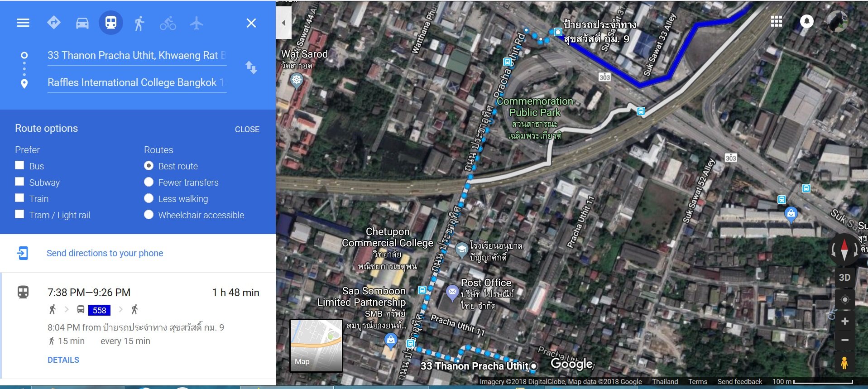Viewport: 868px width, 389px height.
Task: Open DETAILS for the 558 bus route
Action: point(63,360)
